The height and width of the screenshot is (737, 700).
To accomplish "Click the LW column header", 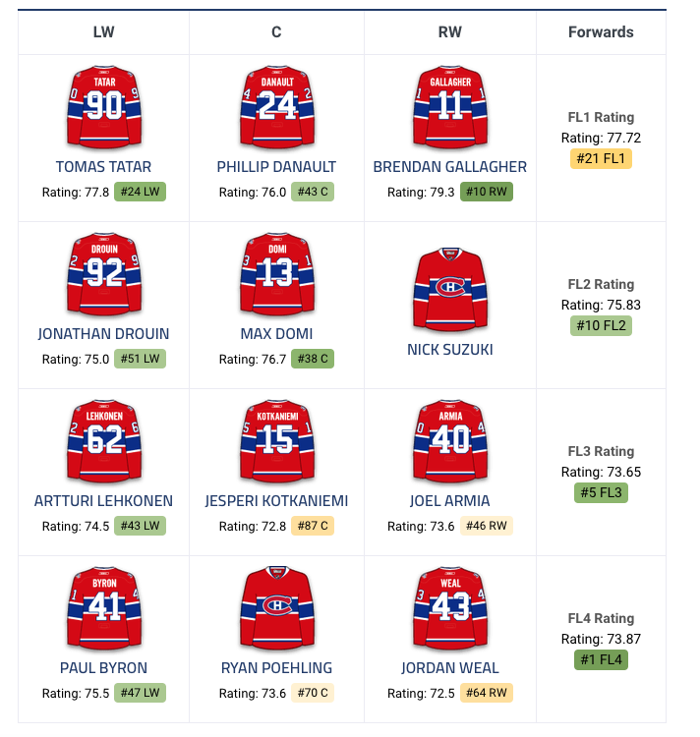I will point(103,31).
